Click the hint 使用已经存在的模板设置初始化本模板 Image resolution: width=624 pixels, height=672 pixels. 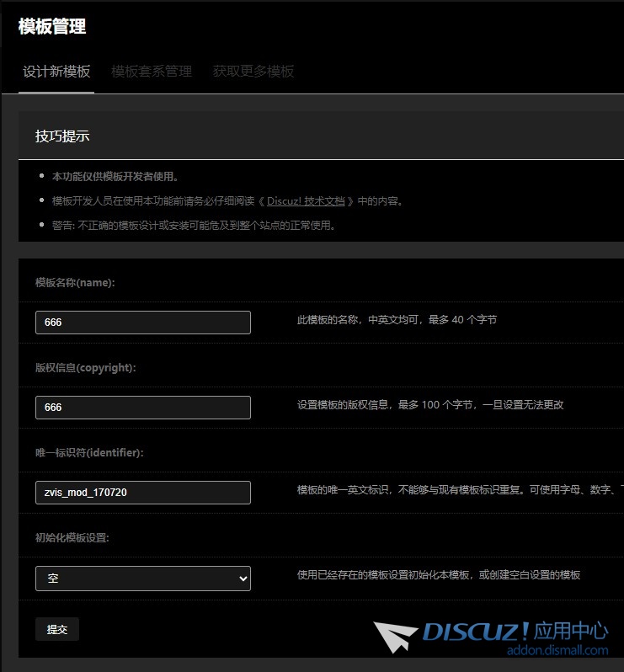coord(439,574)
